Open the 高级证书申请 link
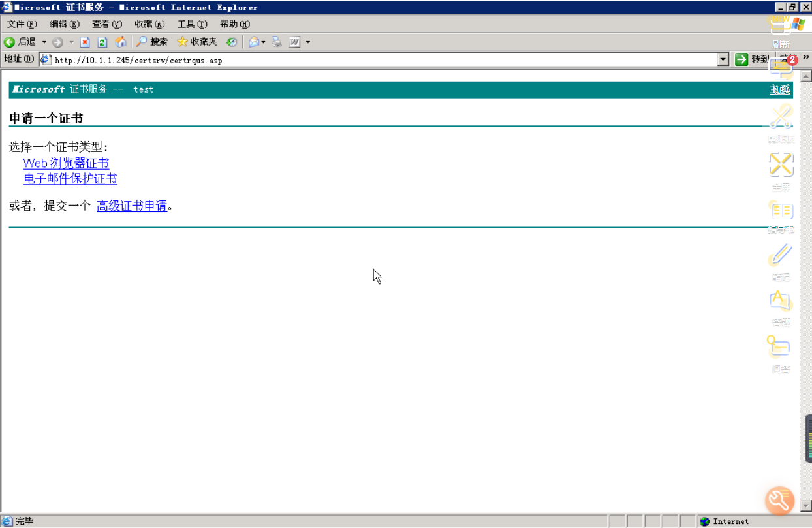 coord(132,206)
